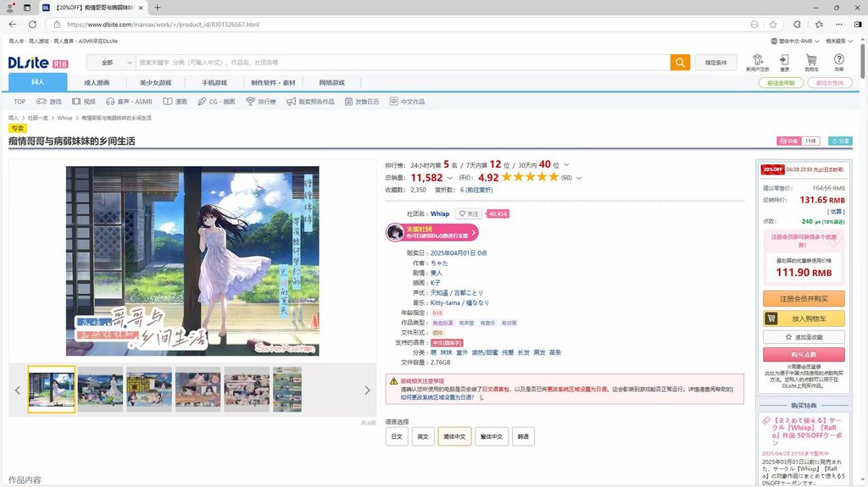
Task: Toggle add to favorites star button
Action: click(x=804, y=337)
